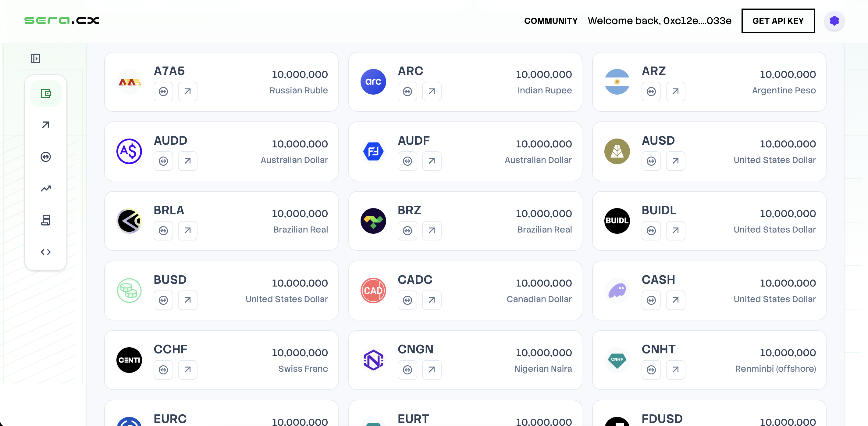This screenshot has width=868, height=426.
Task: Expand details for the BRLA token card
Action: 188,230
